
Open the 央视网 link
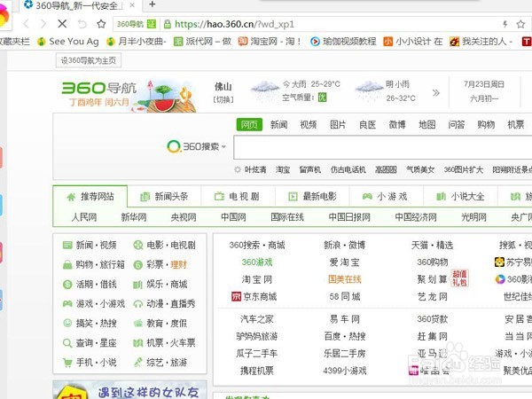click(x=184, y=217)
